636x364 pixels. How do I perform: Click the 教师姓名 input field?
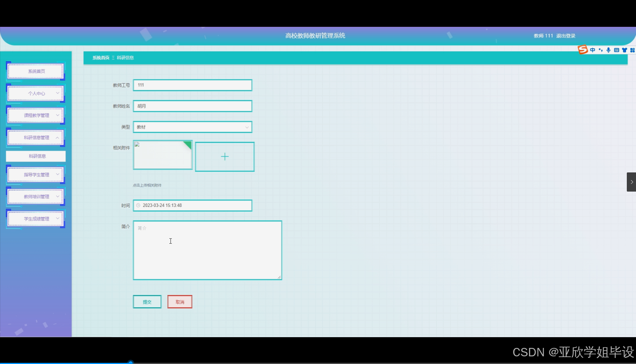coord(192,106)
